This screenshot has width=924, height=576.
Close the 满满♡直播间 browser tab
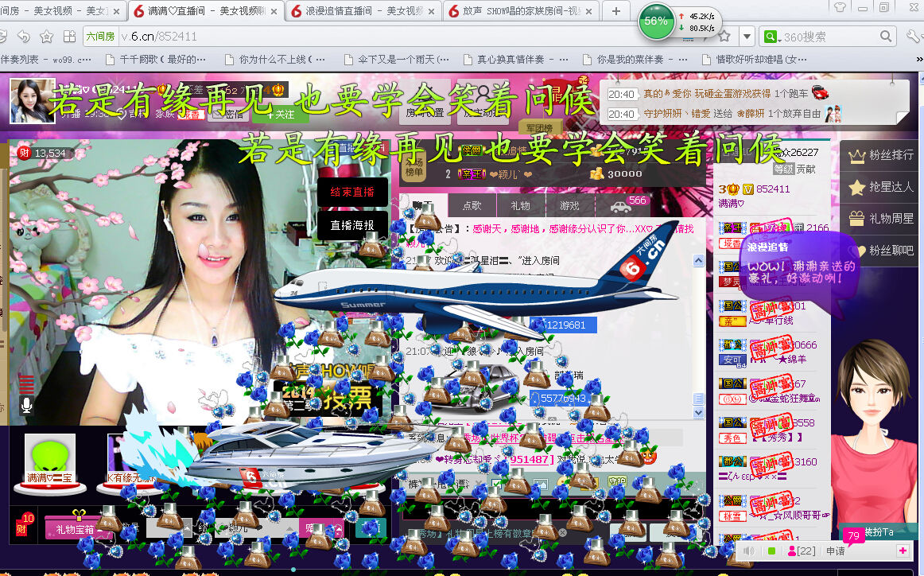click(274, 11)
